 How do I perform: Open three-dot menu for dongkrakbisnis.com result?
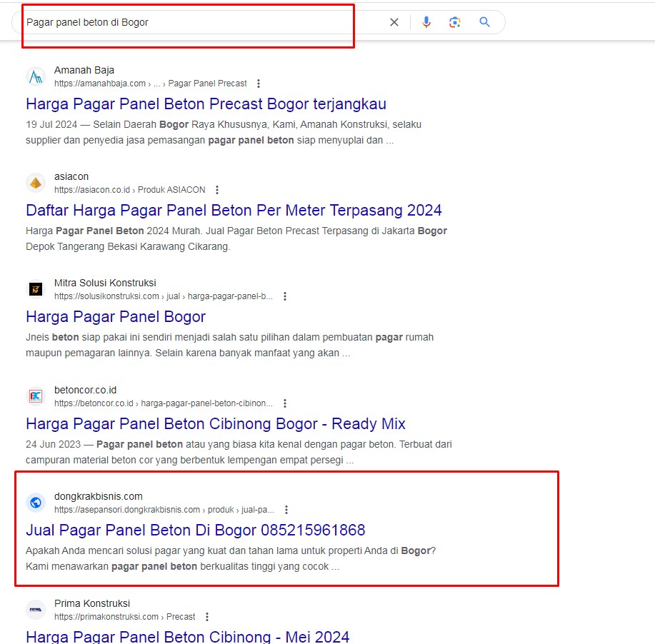tap(286, 510)
